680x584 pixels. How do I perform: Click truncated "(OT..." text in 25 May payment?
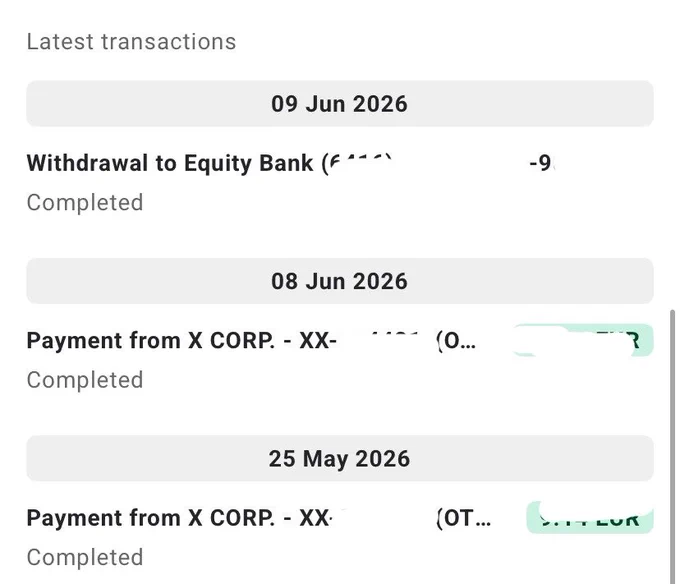[x=464, y=518]
